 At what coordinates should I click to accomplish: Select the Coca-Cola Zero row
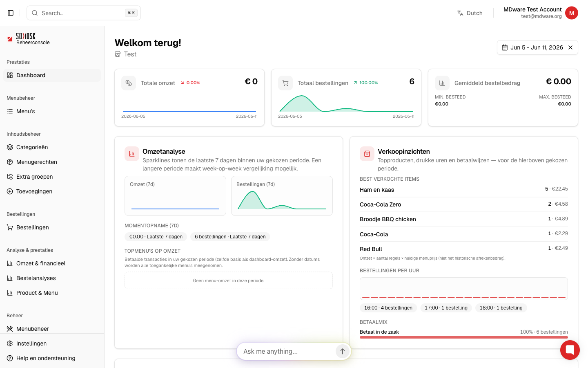tap(464, 204)
